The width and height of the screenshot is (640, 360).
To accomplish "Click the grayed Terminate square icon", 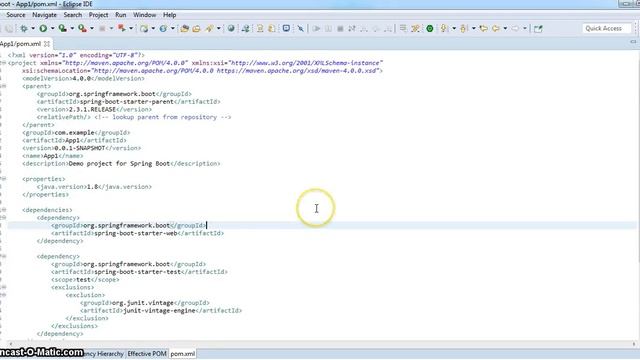I will (x=340, y=29).
